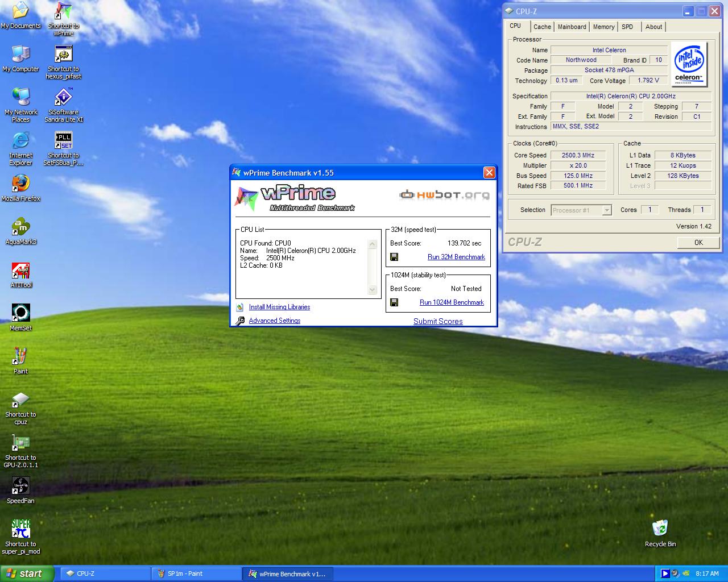Click the save icon for 32M score
The image size is (728, 582).
394,257
